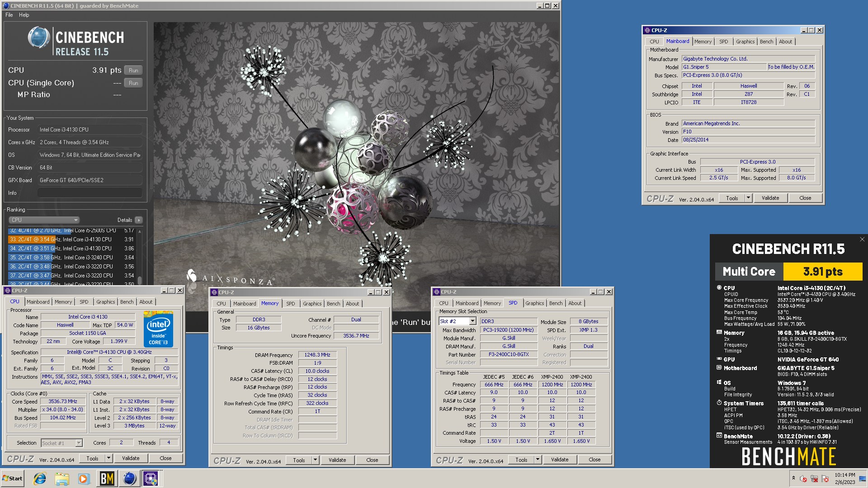The width and height of the screenshot is (868, 488).
Task: Open the disconnected network tray icon
Action: 814,479
